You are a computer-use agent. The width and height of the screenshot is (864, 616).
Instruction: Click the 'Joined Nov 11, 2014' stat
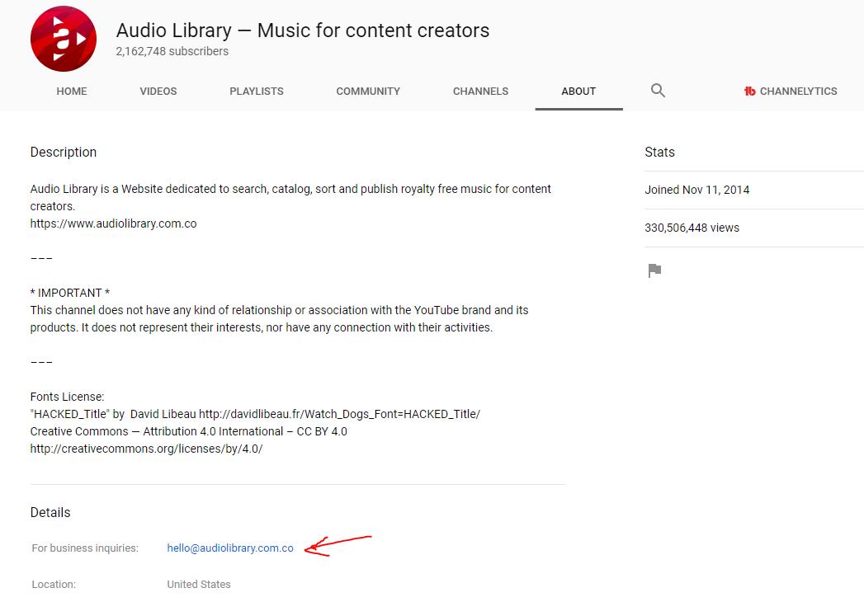coord(697,190)
